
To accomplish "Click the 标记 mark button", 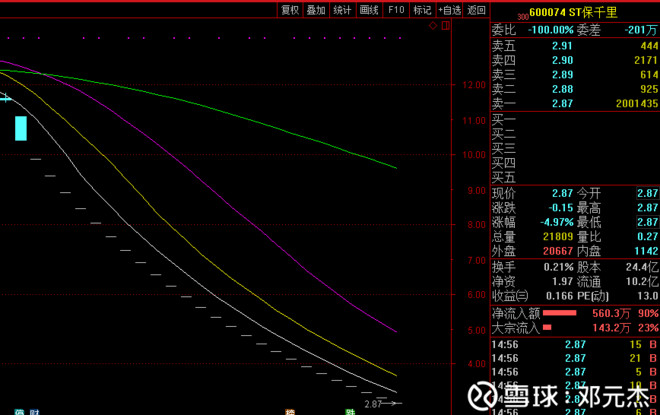I will (422, 10).
